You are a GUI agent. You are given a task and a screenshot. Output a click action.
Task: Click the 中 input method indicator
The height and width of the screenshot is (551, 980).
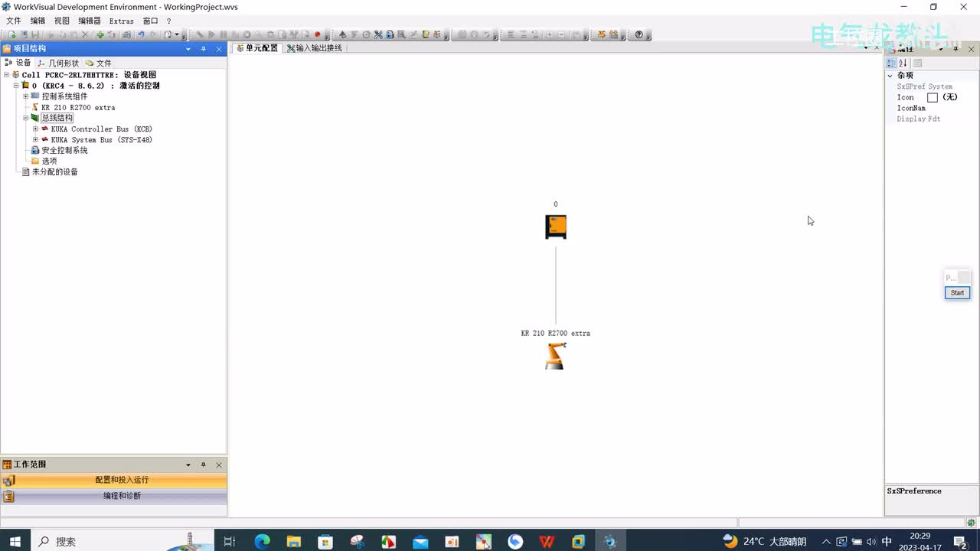pyautogui.click(x=887, y=541)
